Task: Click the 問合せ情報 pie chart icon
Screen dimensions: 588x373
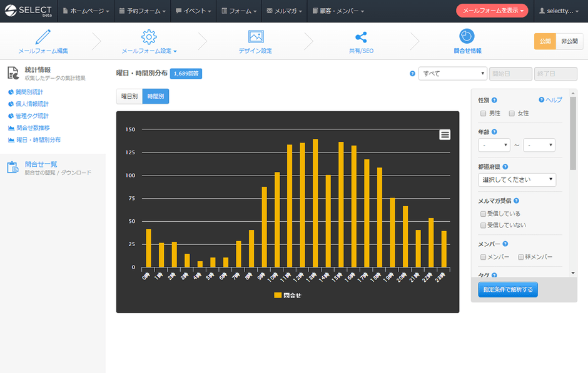Action: tap(467, 36)
